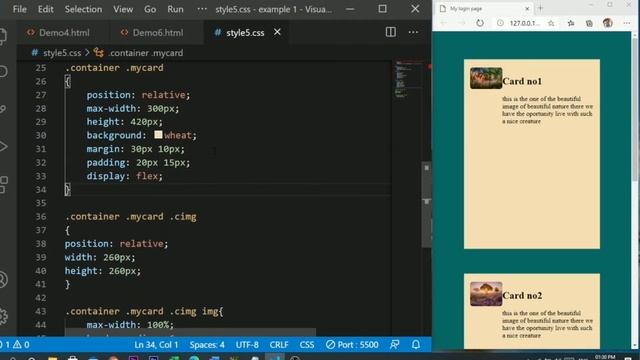Change end of line sequence CRLF

279,344
